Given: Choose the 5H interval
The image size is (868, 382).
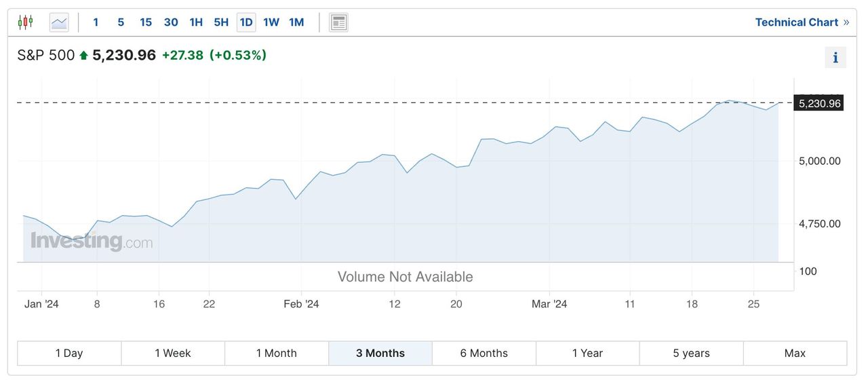Looking at the screenshot, I should click(x=221, y=22).
